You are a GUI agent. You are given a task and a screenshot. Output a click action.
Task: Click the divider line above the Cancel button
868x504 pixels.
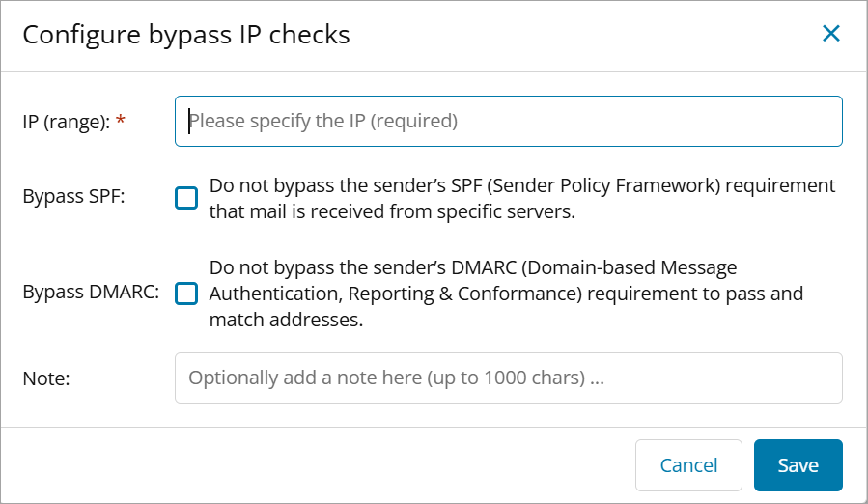click(434, 427)
